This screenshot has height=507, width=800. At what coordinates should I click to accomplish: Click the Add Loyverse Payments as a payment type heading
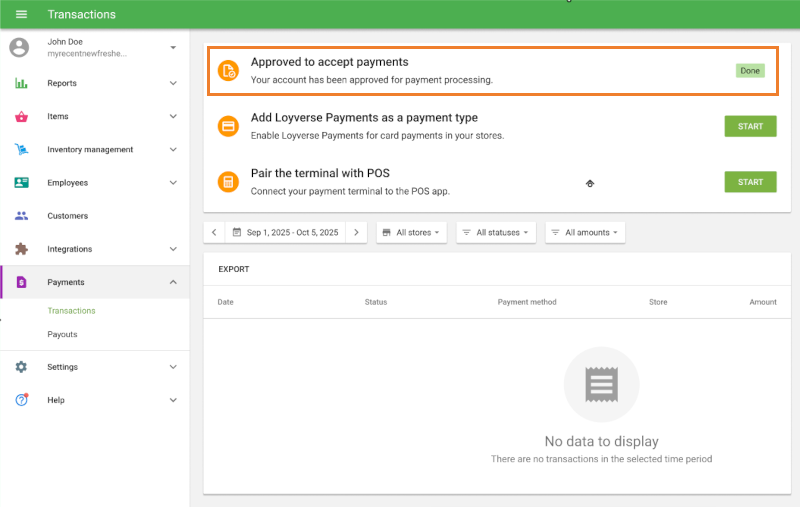364,117
